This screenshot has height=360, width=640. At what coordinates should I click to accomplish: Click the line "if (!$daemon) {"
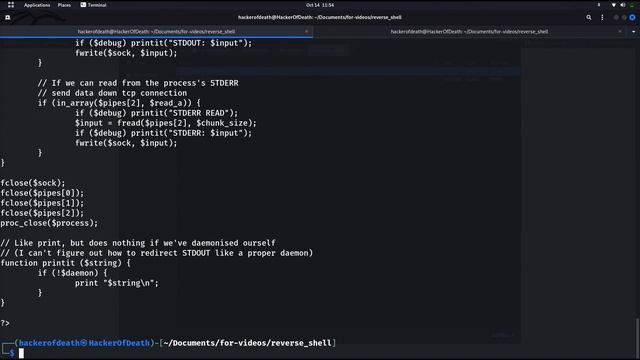tap(72, 273)
